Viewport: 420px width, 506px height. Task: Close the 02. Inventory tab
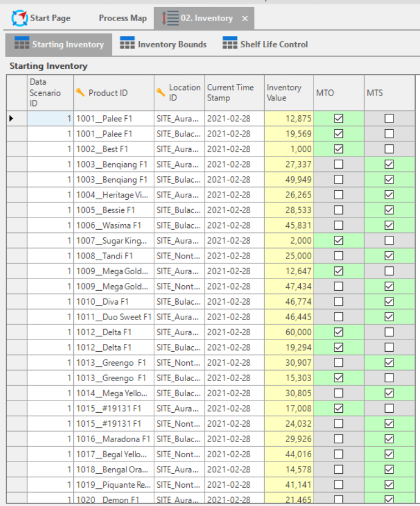point(245,18)
